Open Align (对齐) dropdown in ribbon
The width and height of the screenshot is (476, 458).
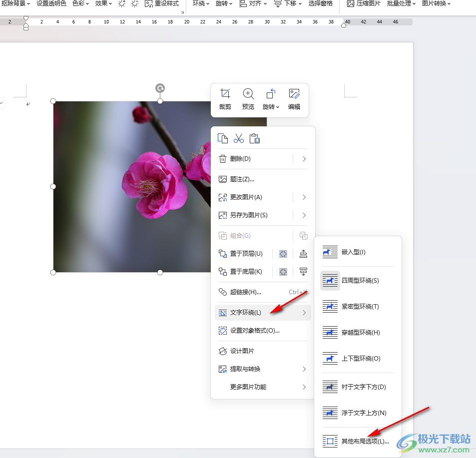point(253,3)
